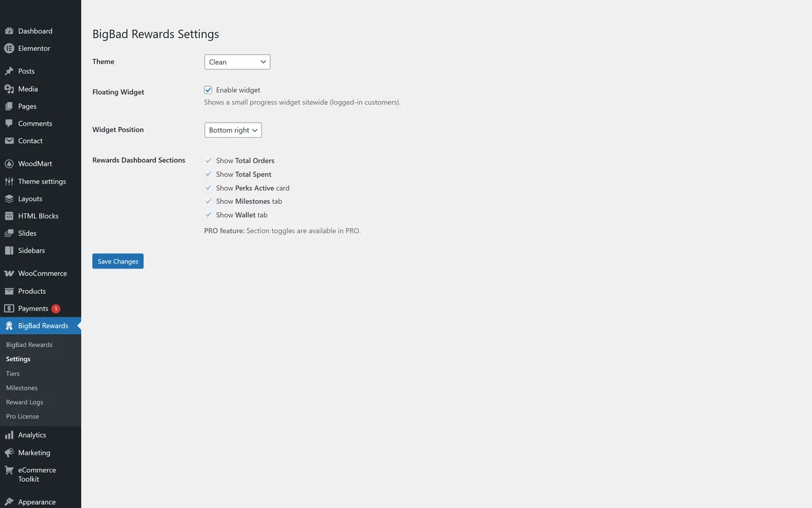Click the Media library icon

[x=9, y=89]
